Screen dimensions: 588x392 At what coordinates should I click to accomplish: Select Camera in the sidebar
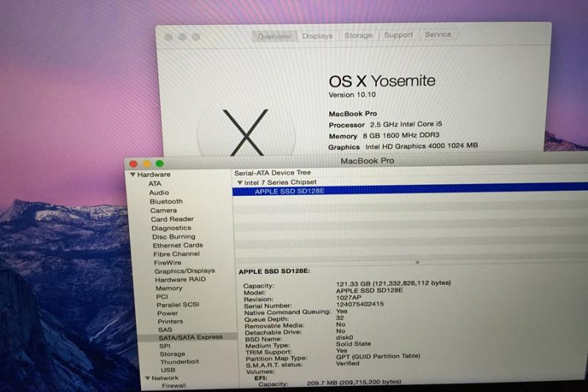163,211
